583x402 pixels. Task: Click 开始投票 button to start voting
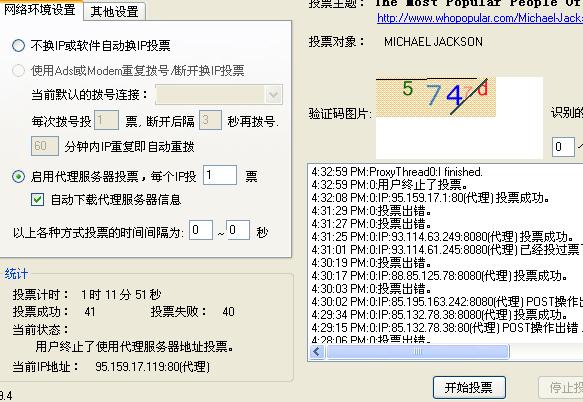[469, 388]
